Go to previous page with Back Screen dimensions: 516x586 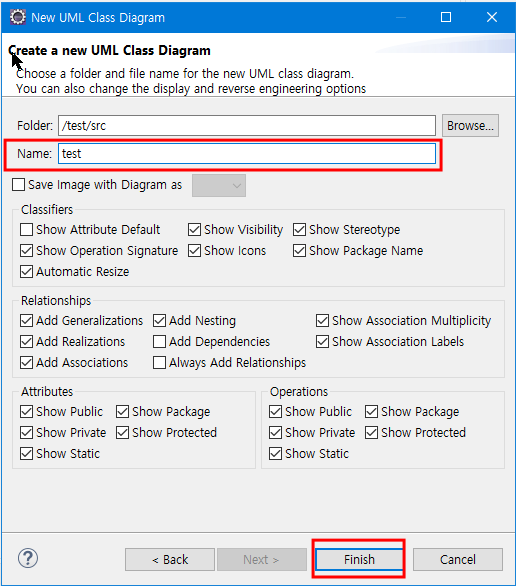170,560
